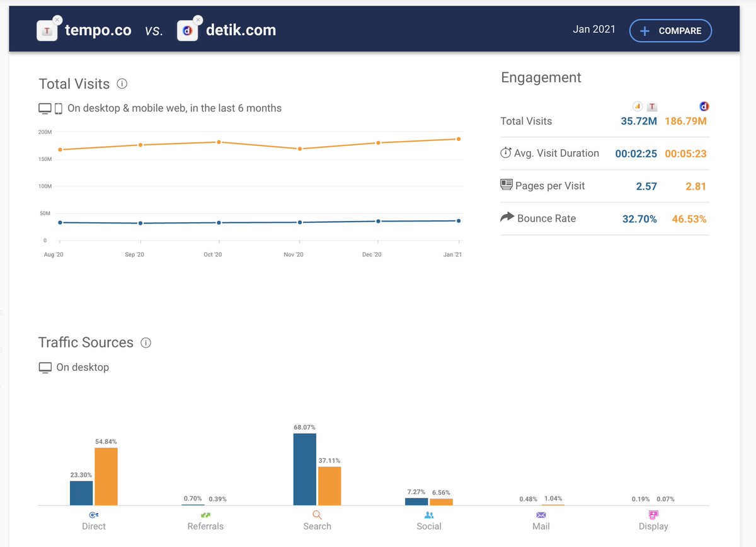Click the orange Search bar at 37.11%
The height and width of the screenshot is (547, 756).
(329, 486)
